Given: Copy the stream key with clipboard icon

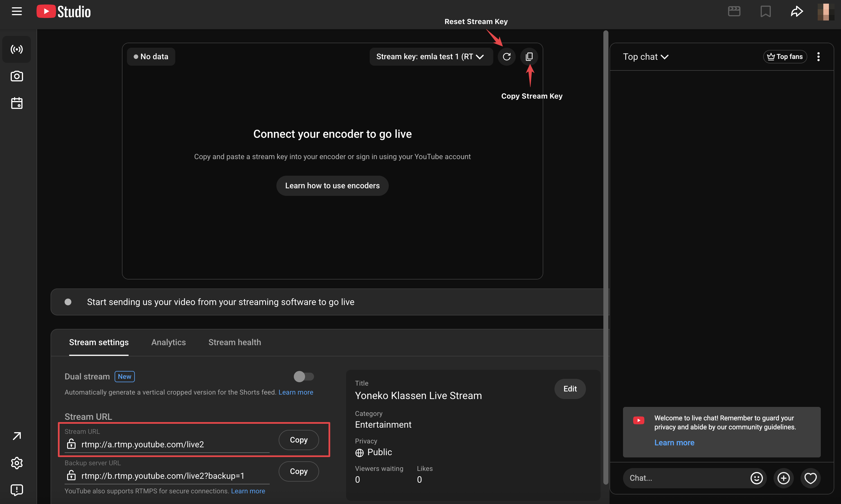Looking at the screenshot, I should click(529, 56).
